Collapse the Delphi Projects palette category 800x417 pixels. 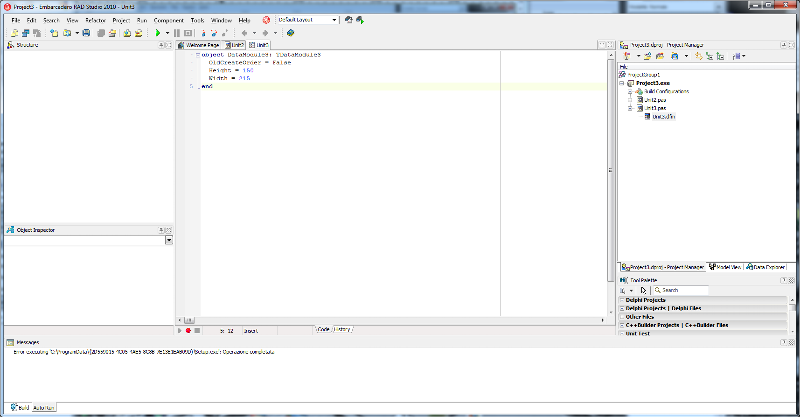(622, 300)
